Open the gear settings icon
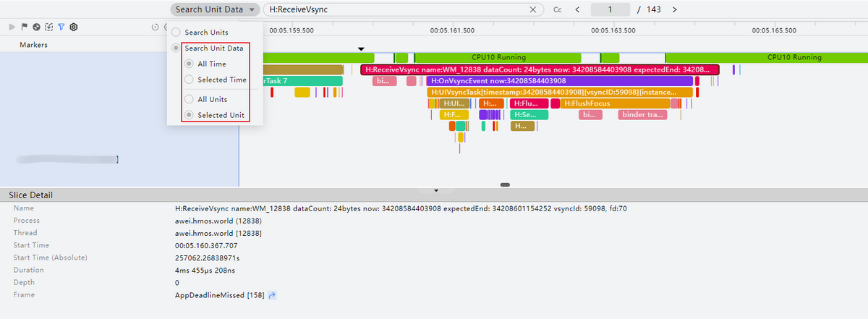868x319 pixels. click(73, 27)
